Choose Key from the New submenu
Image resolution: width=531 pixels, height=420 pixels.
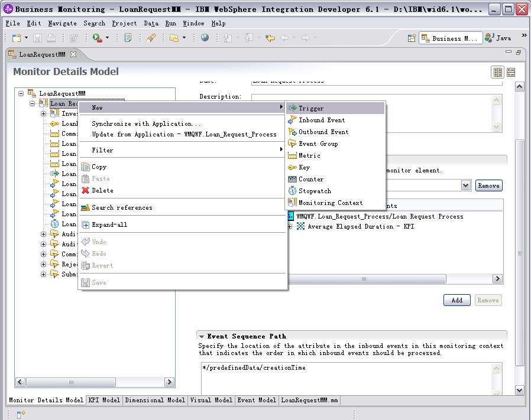tap(335, 168)
